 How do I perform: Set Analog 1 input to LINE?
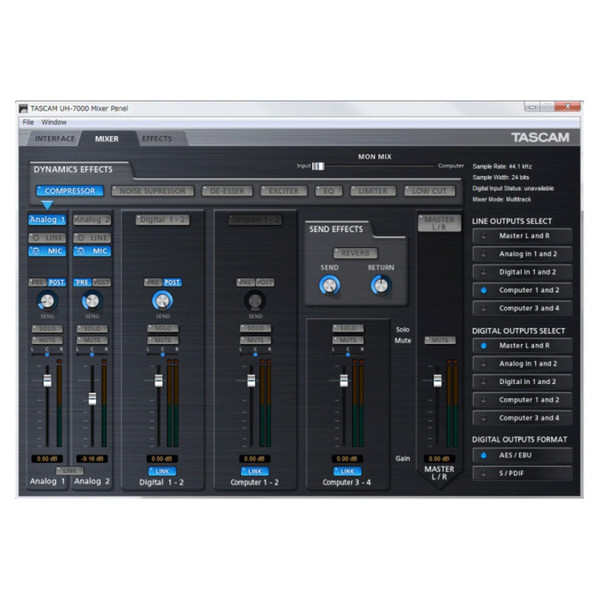pyautogui.click(x=47, y=238)
